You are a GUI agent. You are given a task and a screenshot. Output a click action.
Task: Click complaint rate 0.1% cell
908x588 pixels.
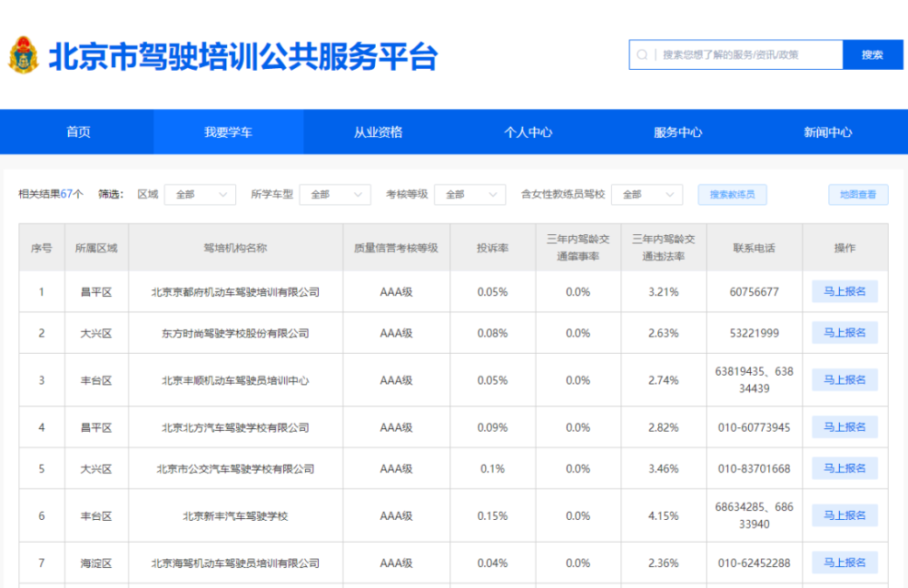pos(493,469)
